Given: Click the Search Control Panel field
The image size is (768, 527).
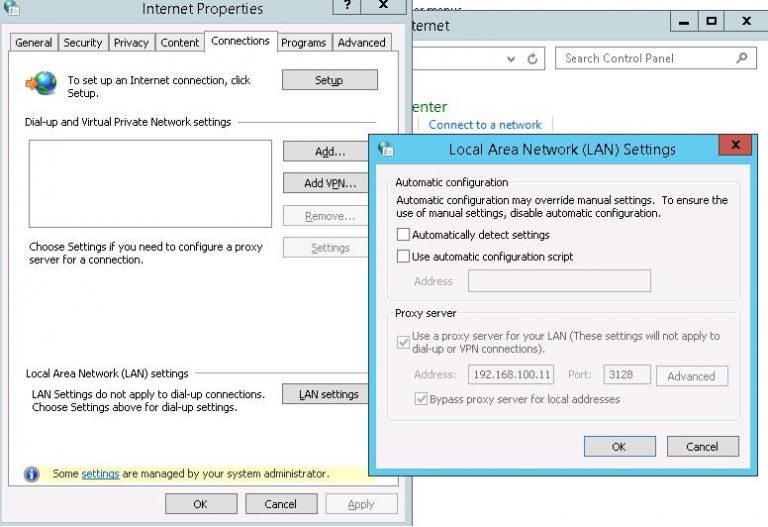Looking at the screenshot, I should (x=645, y=58).
